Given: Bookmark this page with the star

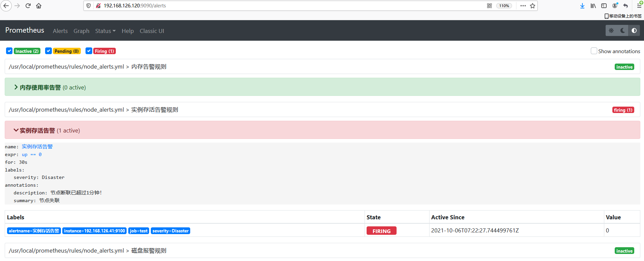Looking at the screenshot, I should 533,6.
